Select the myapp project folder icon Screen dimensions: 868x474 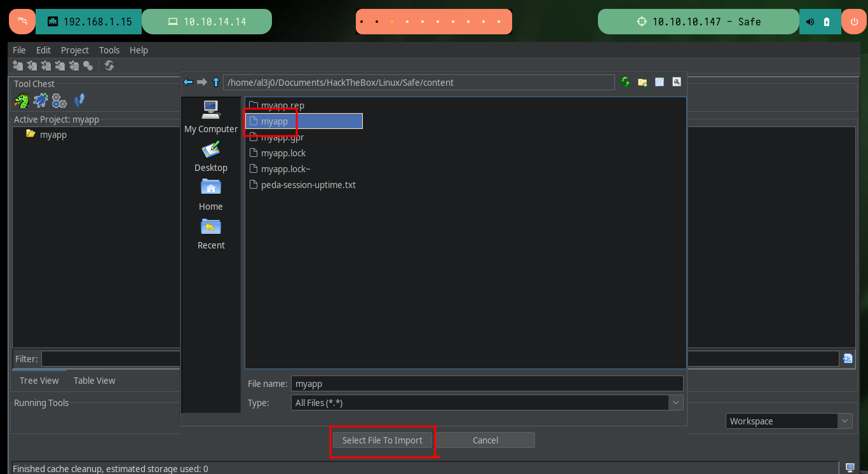pyautogui.click(x=31, y=134)
